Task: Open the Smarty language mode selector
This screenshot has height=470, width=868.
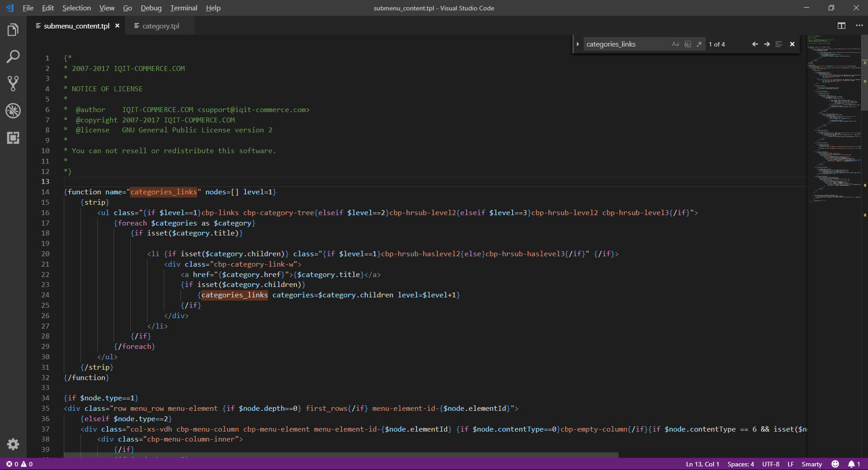Action: [811, 464]
